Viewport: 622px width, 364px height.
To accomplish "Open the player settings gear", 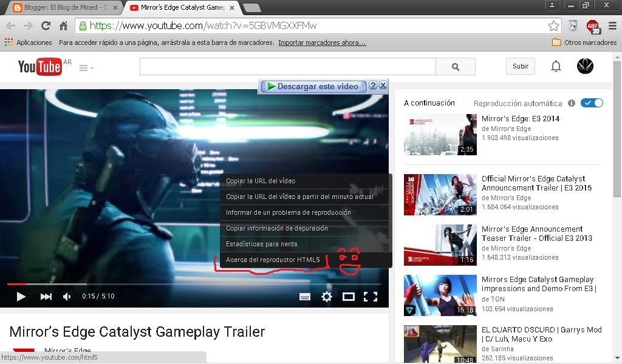I will pyautogui.click(x=326, y=296).
